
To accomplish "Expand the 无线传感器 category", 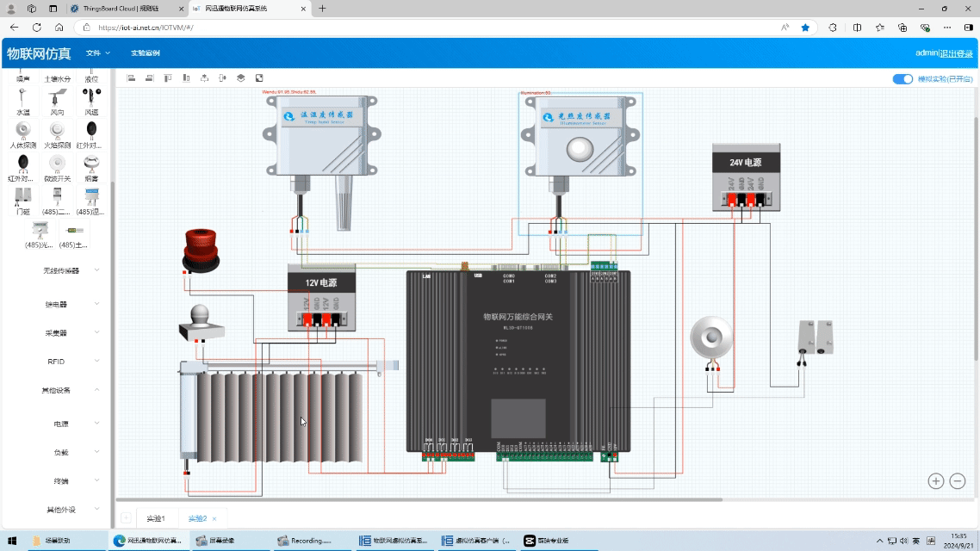I will [x=61, y=270].
